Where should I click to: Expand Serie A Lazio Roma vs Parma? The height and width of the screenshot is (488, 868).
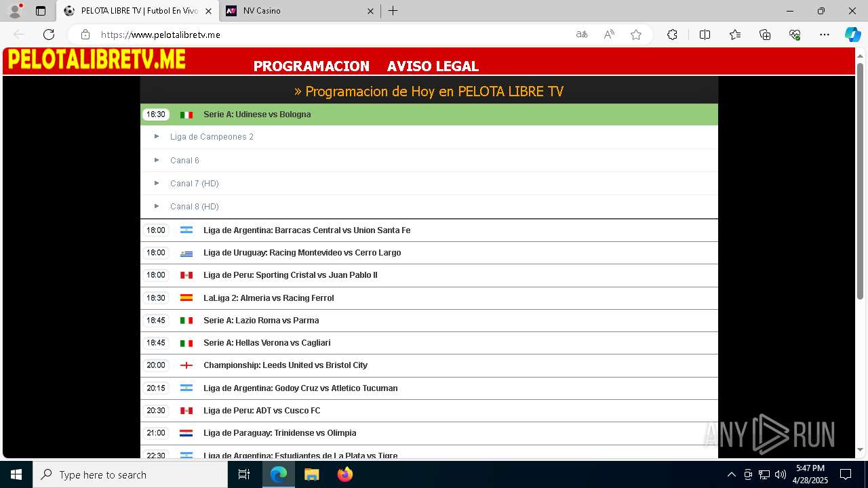(429, 321)
